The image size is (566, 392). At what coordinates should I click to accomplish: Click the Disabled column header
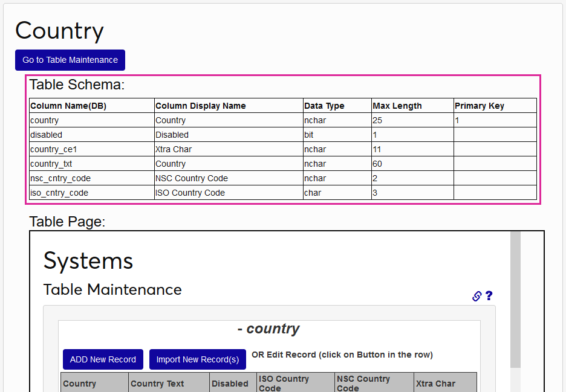[x=230, y=383]
